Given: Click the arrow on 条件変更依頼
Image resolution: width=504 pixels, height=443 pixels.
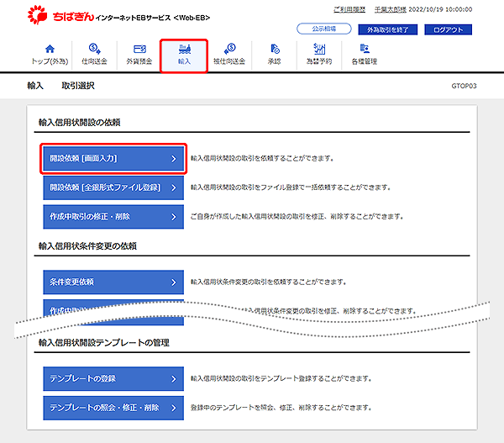Looking at the screenshot, I should (174, 282).
